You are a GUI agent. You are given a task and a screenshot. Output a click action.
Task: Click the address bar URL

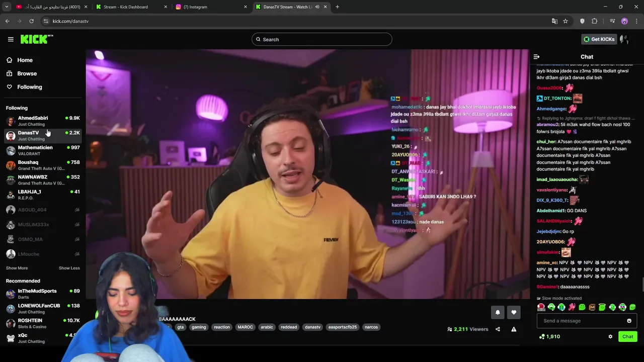70,21
